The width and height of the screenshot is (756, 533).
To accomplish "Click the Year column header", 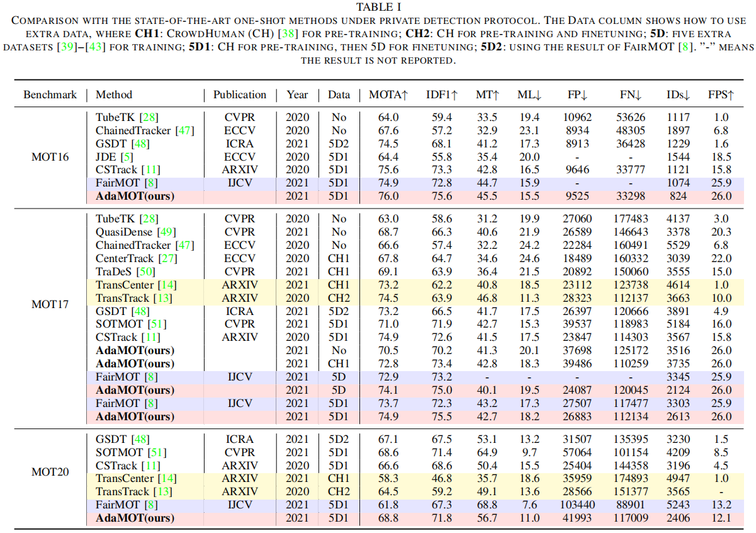I will (x=297, y=95).
